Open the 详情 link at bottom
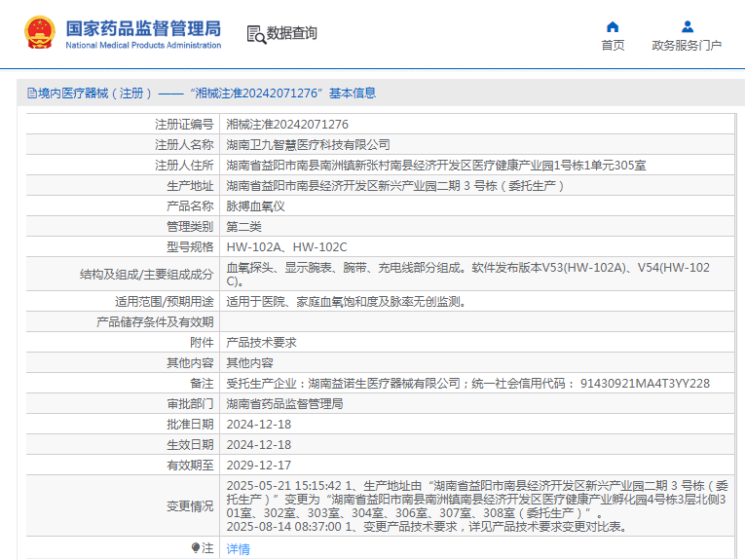Image resolution: width=745 pixels, height=560 pixels. pos(238,549)
